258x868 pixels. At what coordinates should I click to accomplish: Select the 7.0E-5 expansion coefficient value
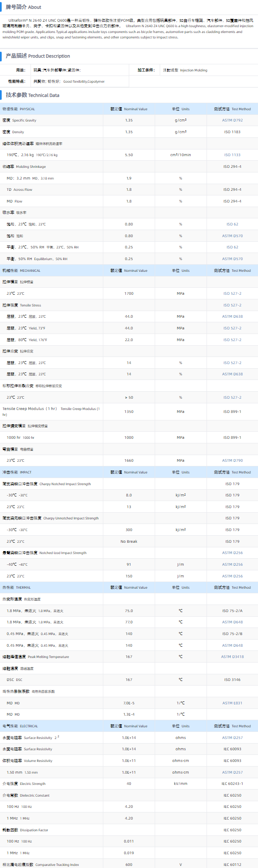(x=129, y=703)
